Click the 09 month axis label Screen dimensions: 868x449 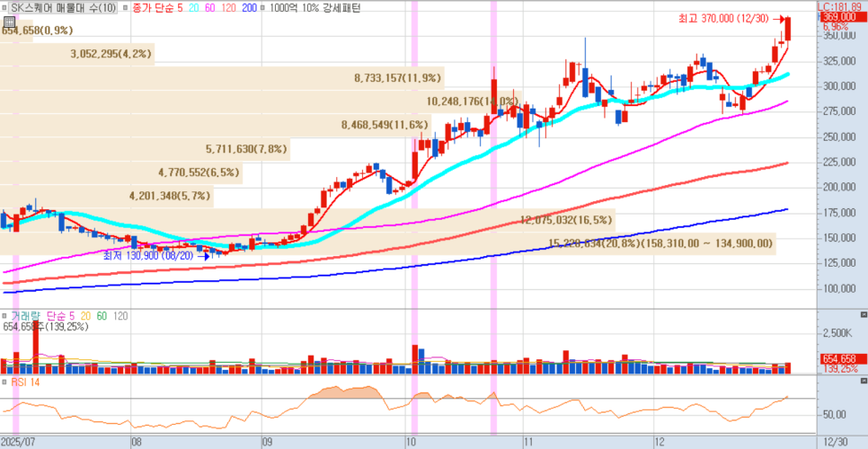point(267,443)
